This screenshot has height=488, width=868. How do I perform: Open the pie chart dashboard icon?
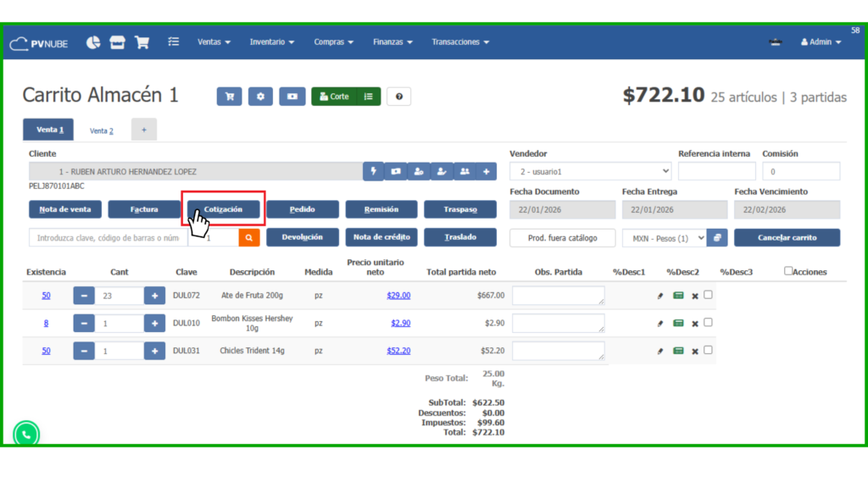[93, 42]
